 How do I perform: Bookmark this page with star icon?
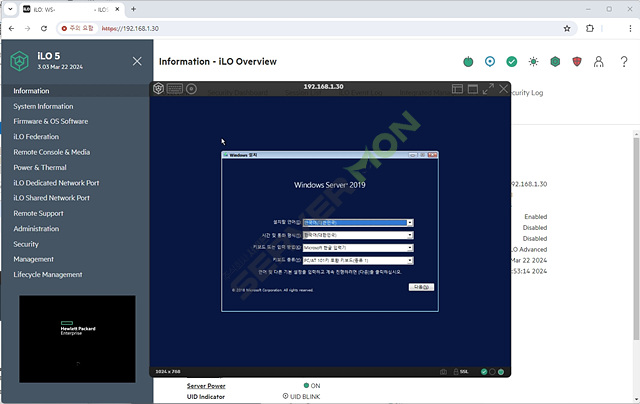pyautogui.click(x=567, y=29)
